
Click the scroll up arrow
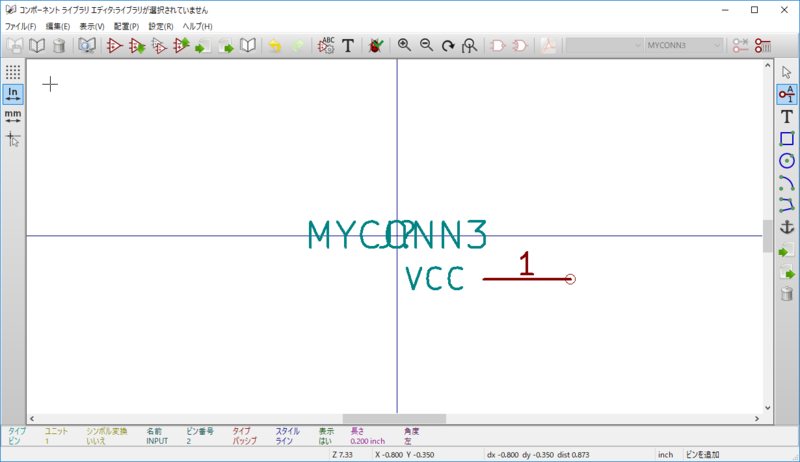[x=768, y=65]
